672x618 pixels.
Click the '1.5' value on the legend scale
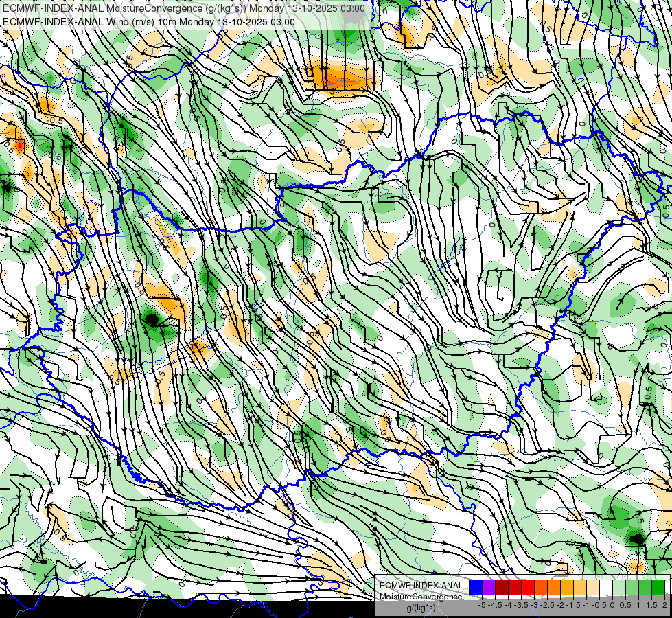(x=651, y=605)
